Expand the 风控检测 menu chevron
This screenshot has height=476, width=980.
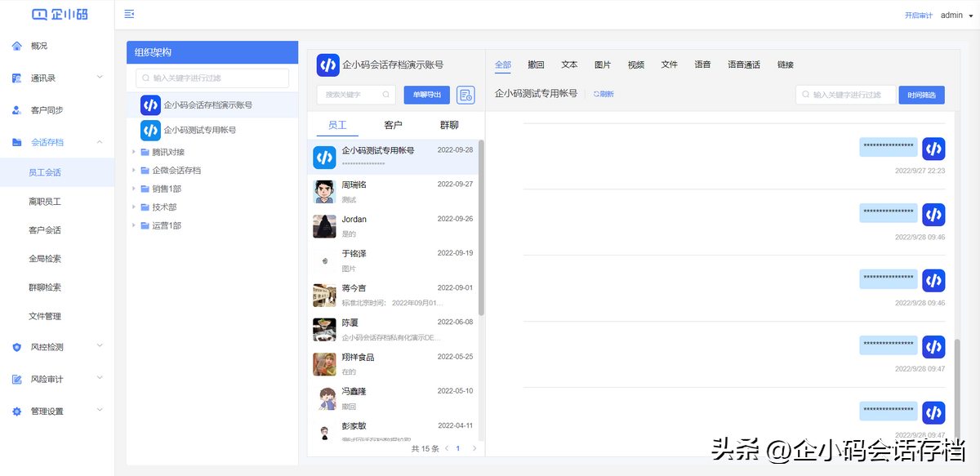coord(100,346)
